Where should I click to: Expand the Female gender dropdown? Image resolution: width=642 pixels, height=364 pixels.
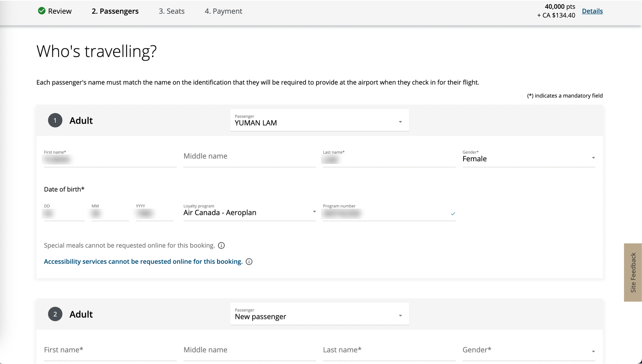pyautogui.click(x=528, y=158)
